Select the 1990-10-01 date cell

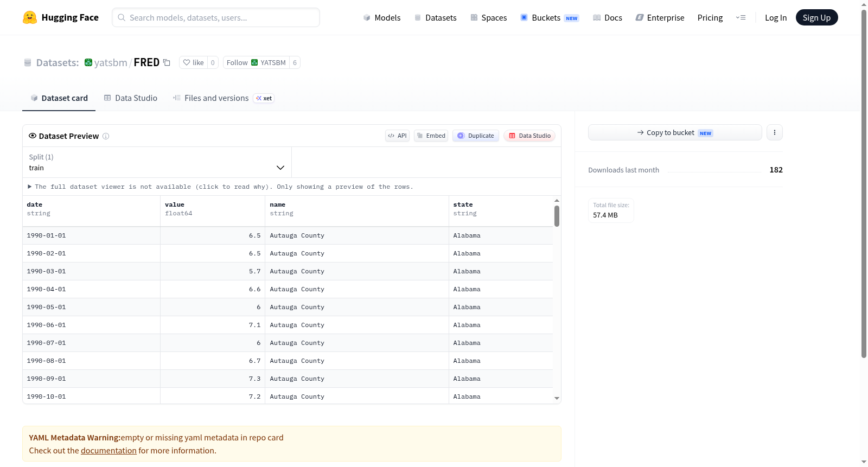[x=91, y=396]
